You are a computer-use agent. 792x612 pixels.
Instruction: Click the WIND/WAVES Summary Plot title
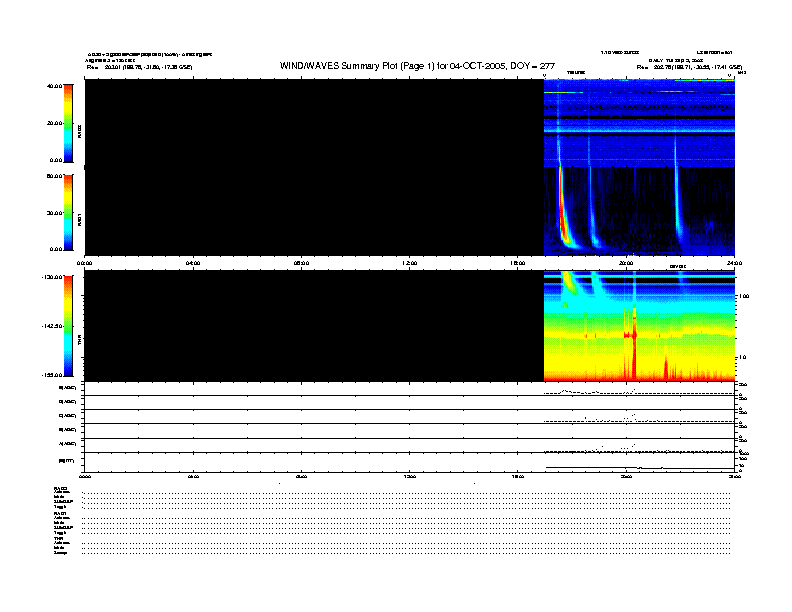point(417,66)
